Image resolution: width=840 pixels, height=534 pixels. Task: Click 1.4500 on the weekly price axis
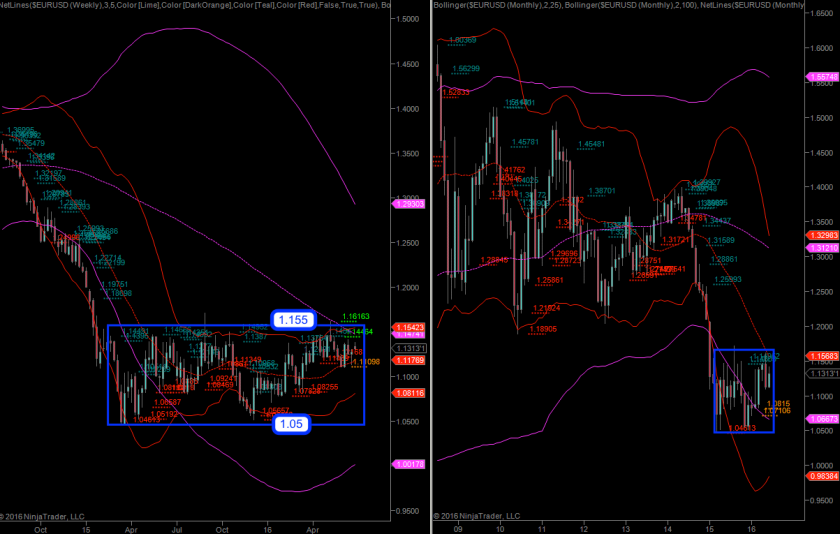[x=408, y=64]
